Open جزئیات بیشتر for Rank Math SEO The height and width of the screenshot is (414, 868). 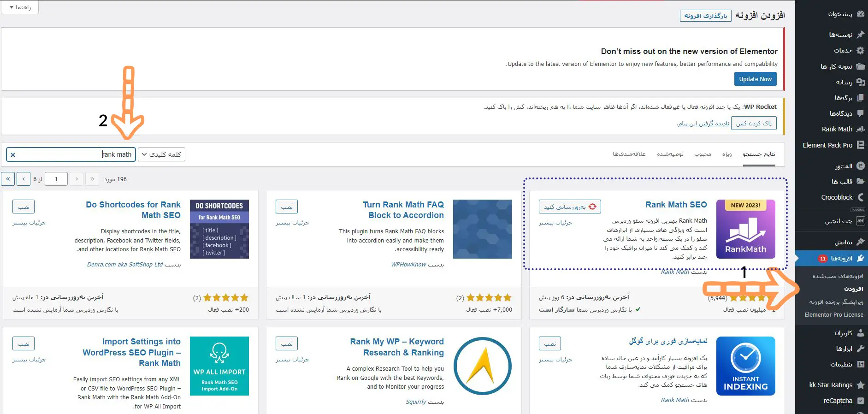pyautogui.click(x=555, y=223)
